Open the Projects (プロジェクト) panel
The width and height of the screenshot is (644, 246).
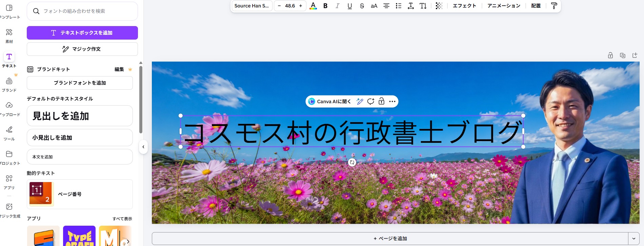pos(9,158)
